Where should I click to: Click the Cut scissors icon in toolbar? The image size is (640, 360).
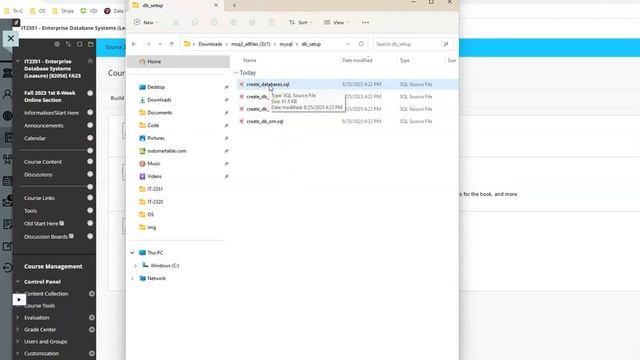coord(176,22)
